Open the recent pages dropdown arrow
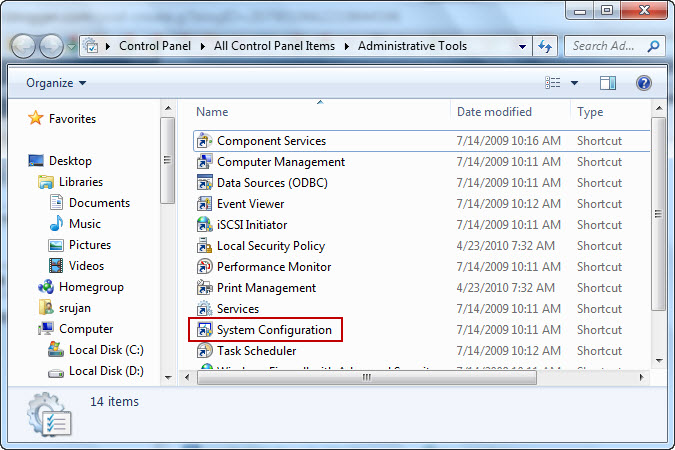Screen dimensions: 675x450 pyautogui.click(x=71, y=46)
